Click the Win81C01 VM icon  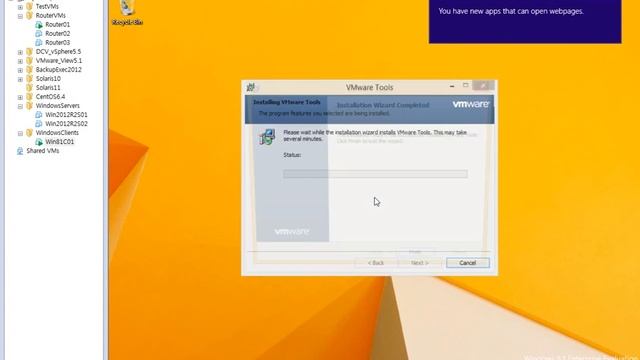point(39,142)
